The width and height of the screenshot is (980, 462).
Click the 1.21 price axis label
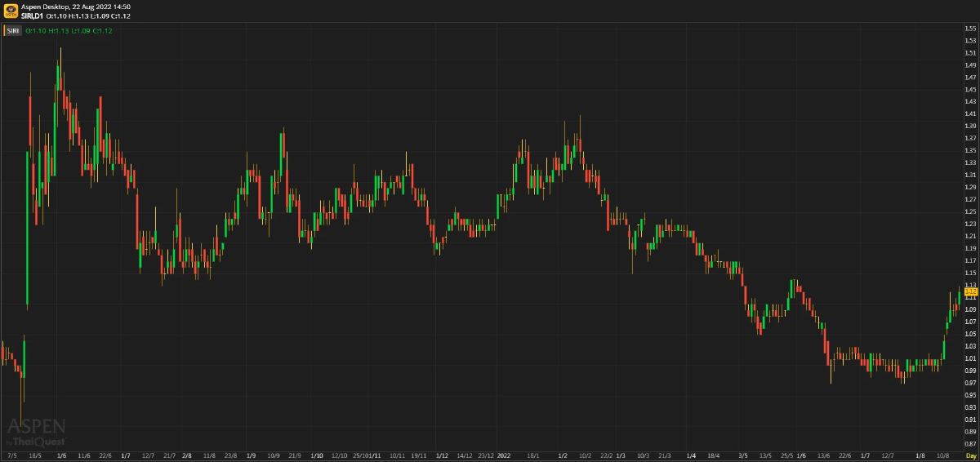[970, 237]
